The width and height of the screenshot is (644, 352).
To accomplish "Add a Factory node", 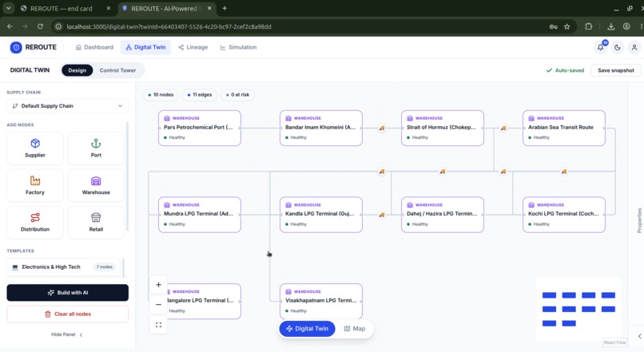I will [x=35, y=185].
